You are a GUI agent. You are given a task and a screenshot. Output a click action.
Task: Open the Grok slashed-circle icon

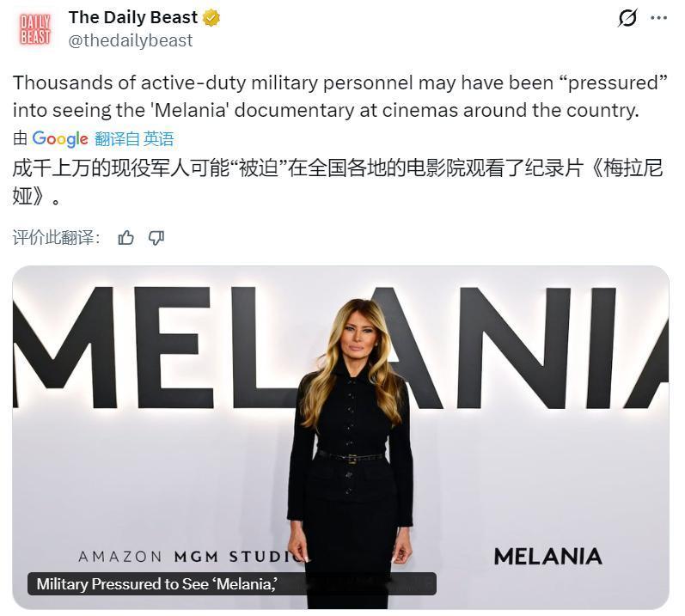click(x=628, y=18)
